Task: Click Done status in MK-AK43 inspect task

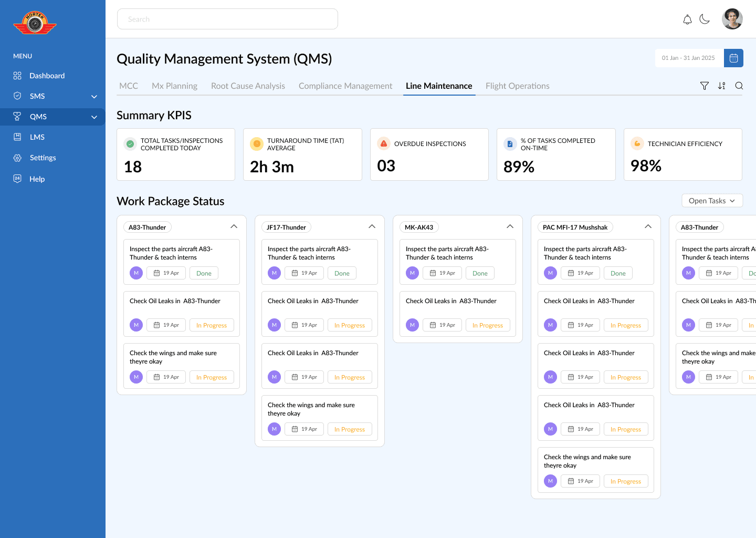Action: click(480, 273)
